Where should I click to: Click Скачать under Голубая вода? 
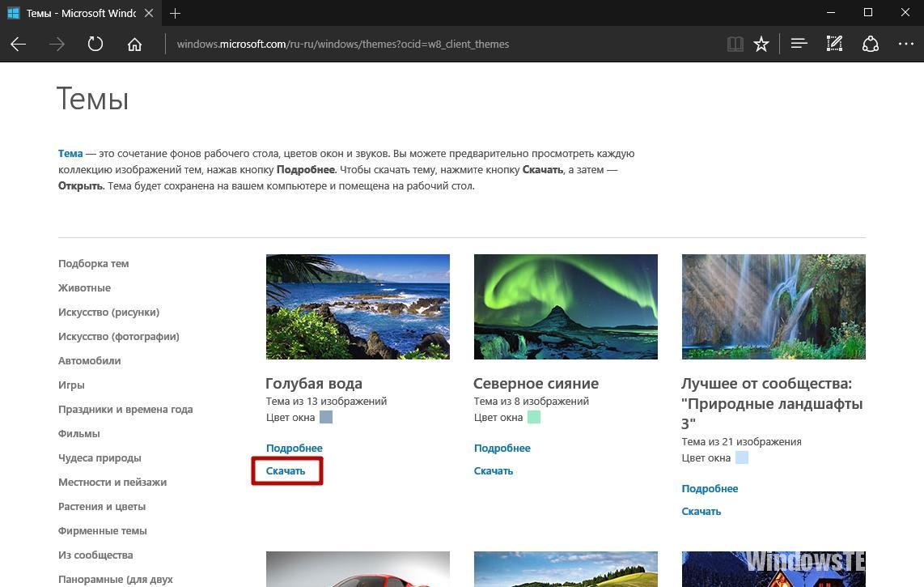pyautogui.click(x=286, y=471)
